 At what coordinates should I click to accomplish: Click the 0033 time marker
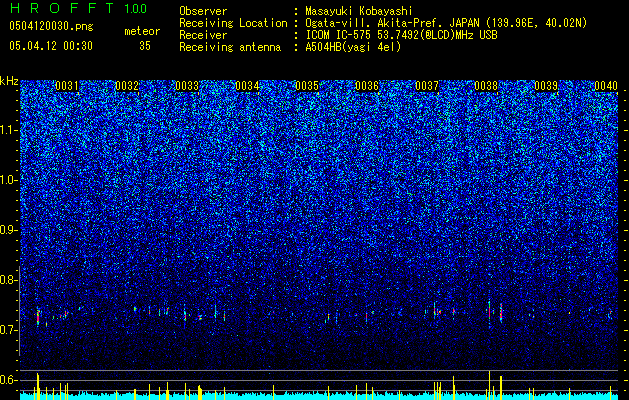[x=187, y=86]
